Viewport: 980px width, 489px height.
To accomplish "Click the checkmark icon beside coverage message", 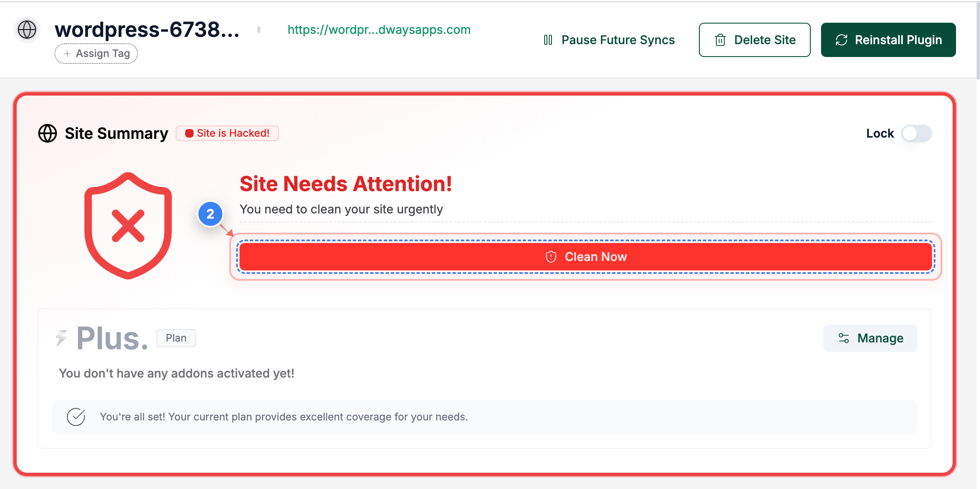I will 75,416.
